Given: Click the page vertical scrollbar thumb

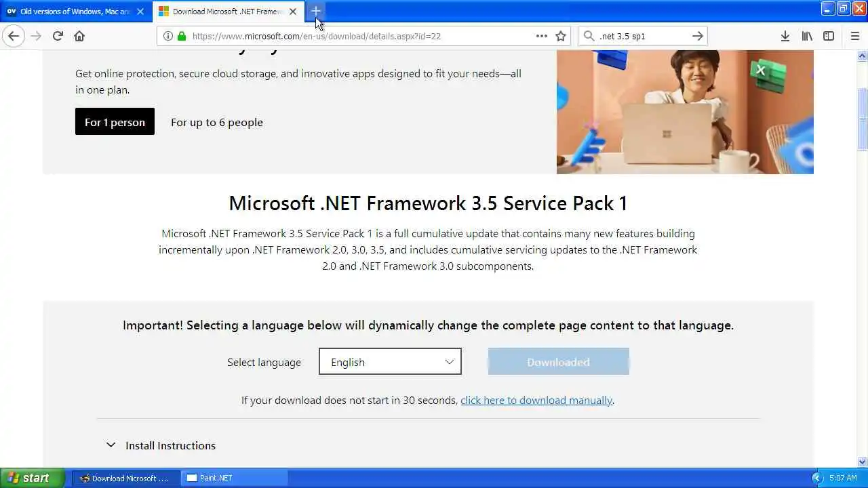Looking at the screenshot, I should point(862,119).
